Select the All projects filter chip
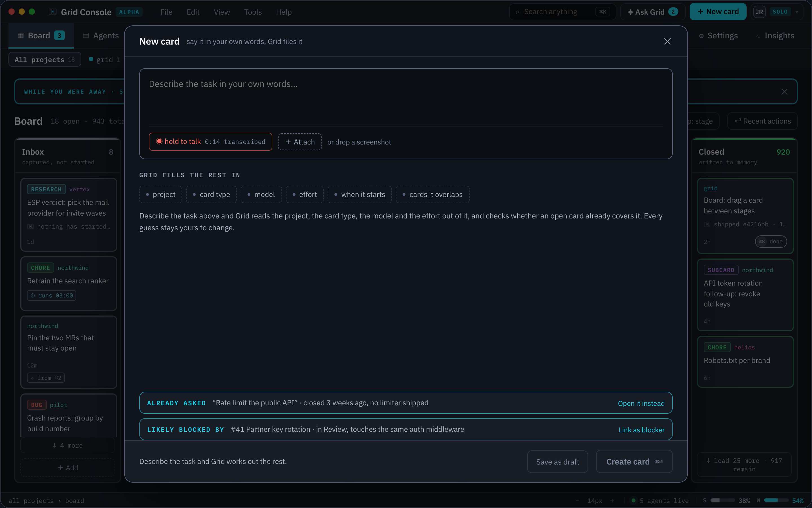The height and width of the screenshot is (508, 812). click(45, 60)
